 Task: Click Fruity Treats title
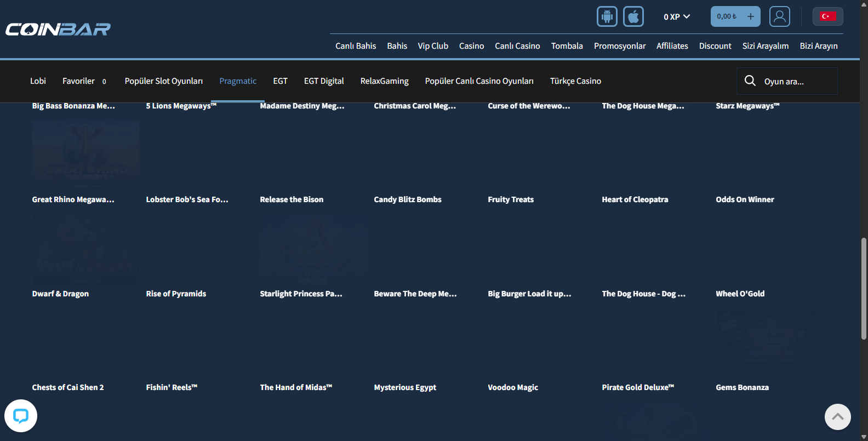511,199
